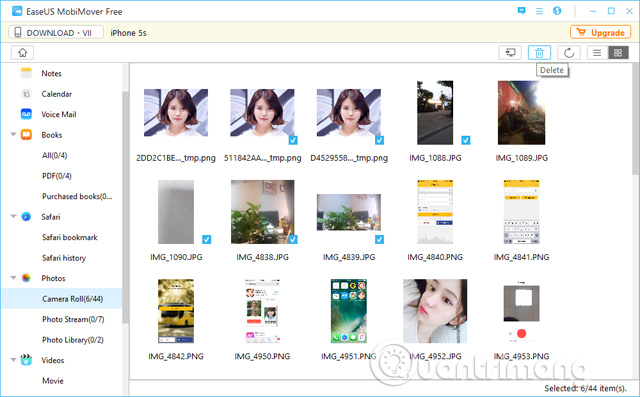Screen dimensions: 640x397
Task: Select All(0/4) under Books
Action: (55, 155)
